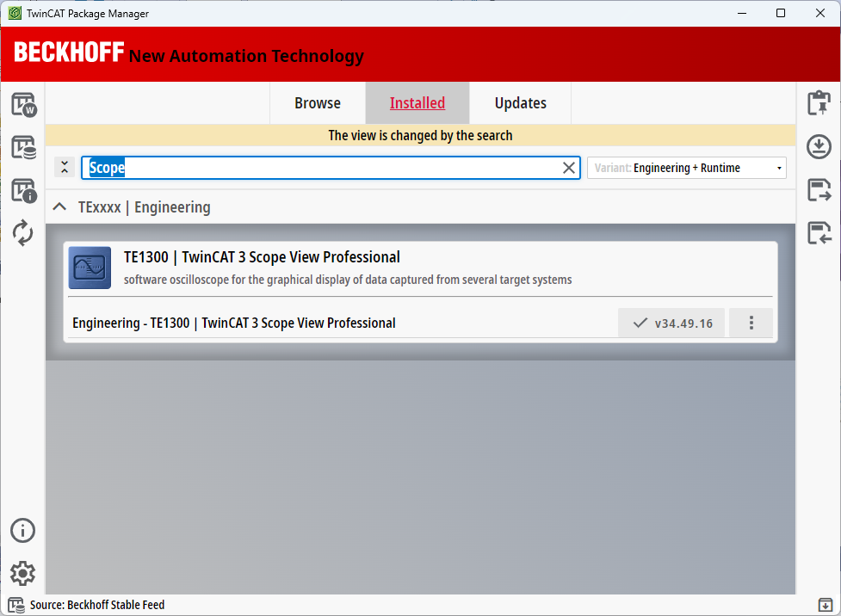The width and height of the screenshot is (841, 616).
Task: Select the Installed tab
Action: [x=417, y=103]
